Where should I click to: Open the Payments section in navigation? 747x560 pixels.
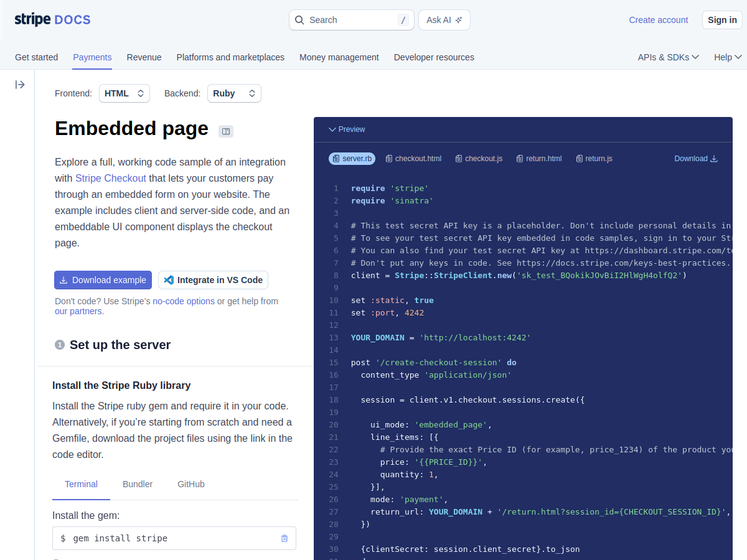point(92,57)
